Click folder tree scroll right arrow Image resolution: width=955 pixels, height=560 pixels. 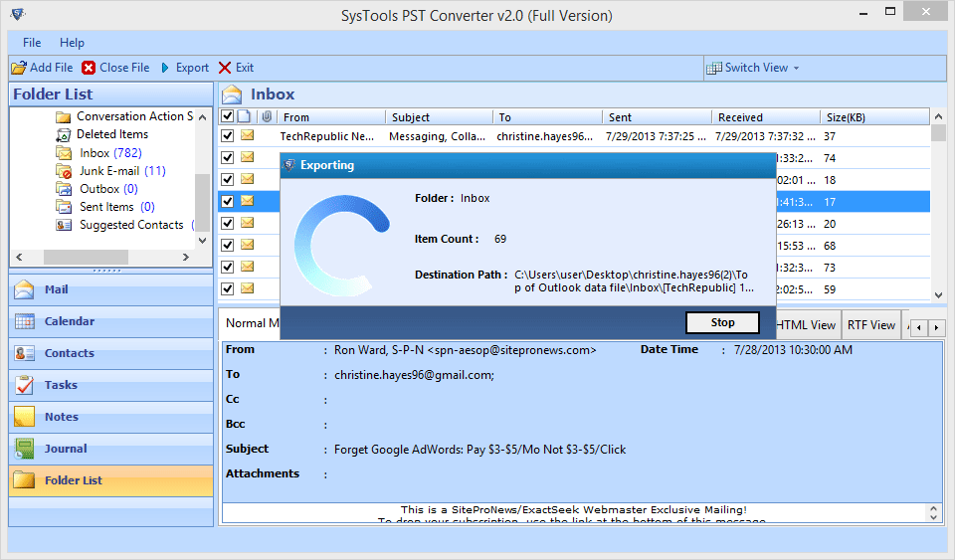[186, 257]
